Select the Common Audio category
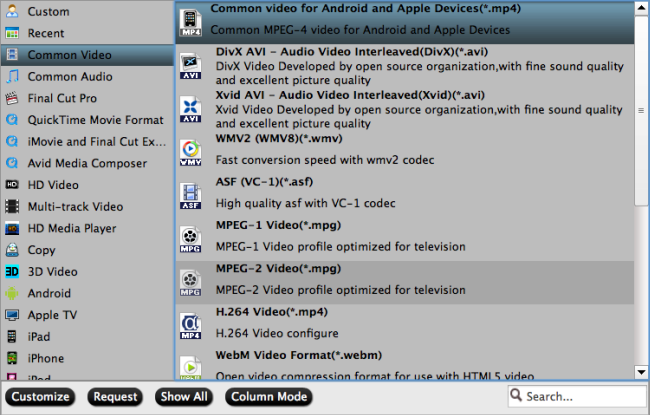Screen dimensions: 650x415 pyautogui.click(x=87, y=76)
